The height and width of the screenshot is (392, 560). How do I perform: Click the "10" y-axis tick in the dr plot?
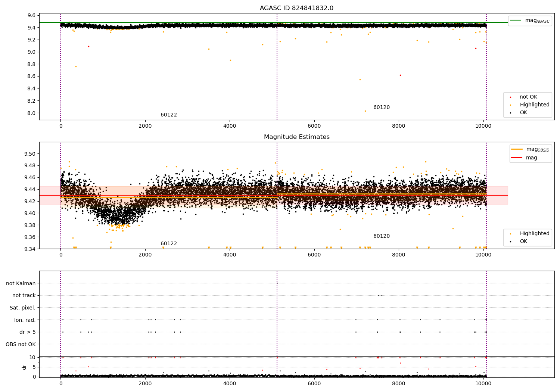coord(32,358)
